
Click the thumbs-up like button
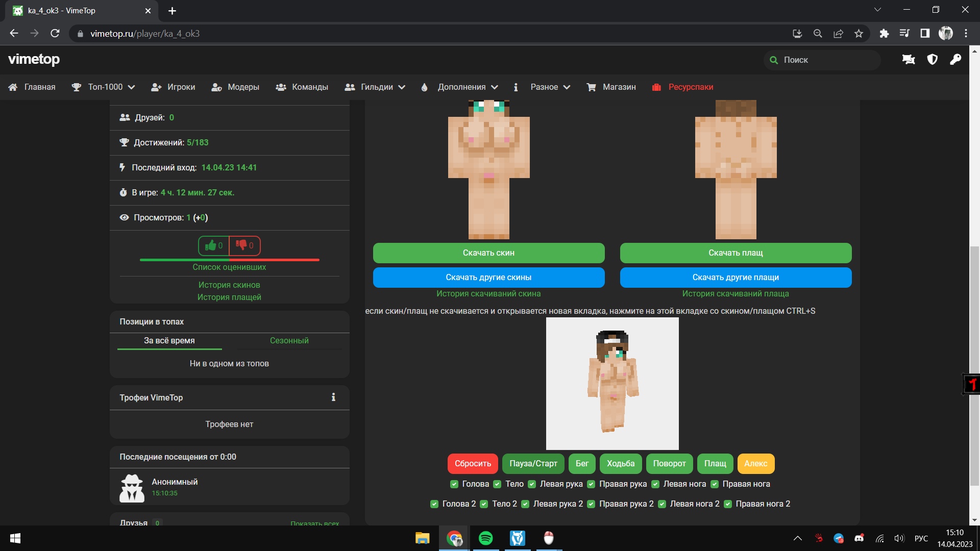[213, 245]
